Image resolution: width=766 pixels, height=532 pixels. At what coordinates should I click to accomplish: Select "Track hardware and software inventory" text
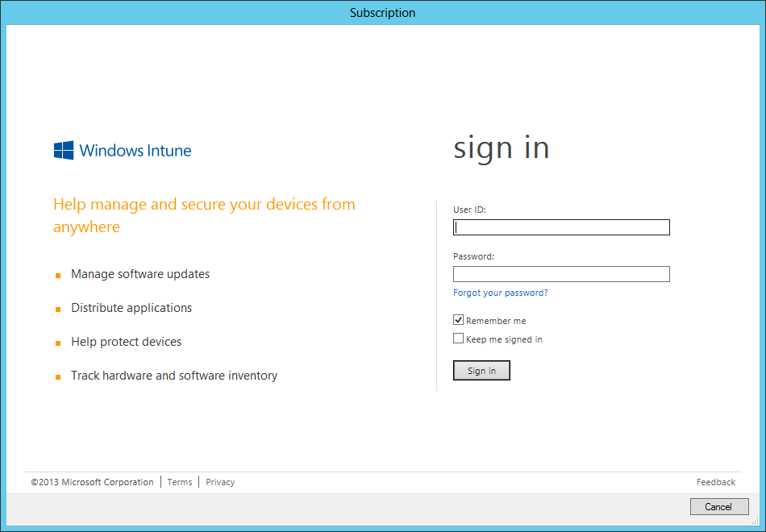pos(174,375)
